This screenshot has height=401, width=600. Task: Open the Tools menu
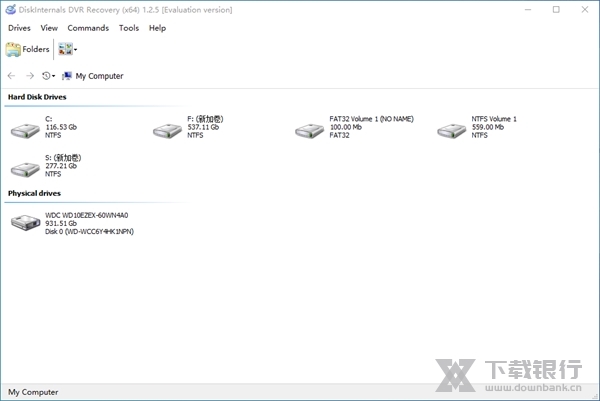(129, 28)
